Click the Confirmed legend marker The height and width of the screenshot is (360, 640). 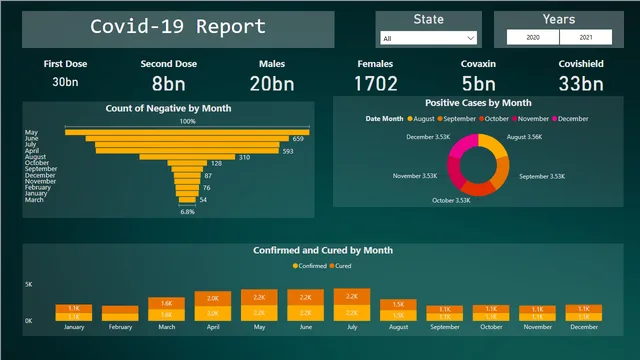(295, 266)
